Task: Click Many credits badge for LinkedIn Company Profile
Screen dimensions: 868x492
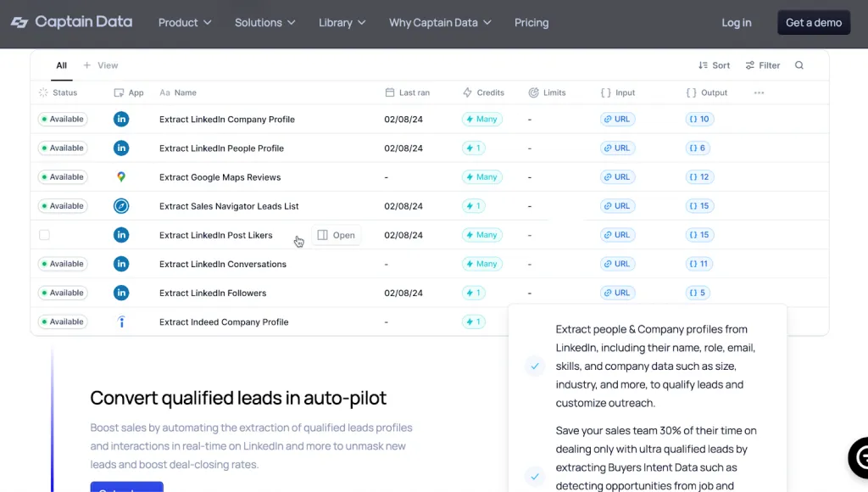Action: (x=481, y=119)
